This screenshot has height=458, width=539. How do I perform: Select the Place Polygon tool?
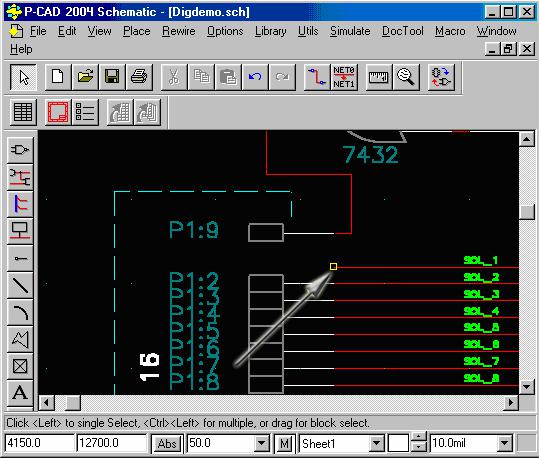pos(20,339)
